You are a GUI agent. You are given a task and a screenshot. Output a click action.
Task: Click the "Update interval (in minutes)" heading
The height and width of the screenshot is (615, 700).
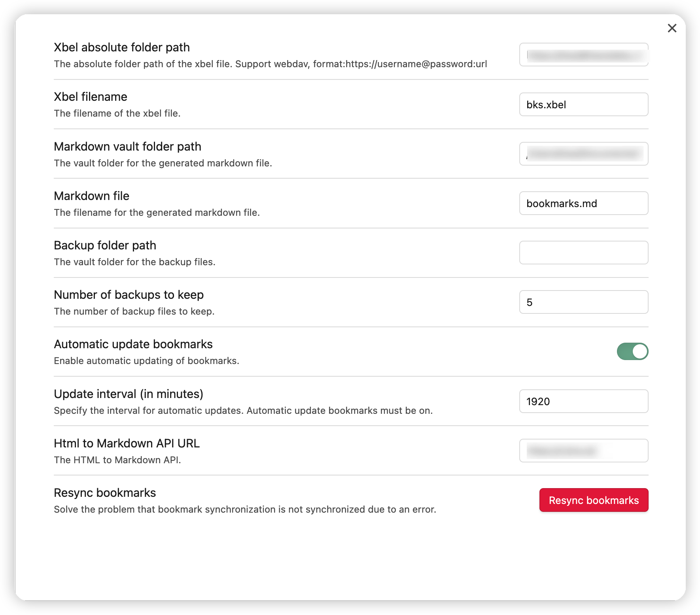[129, 394]
